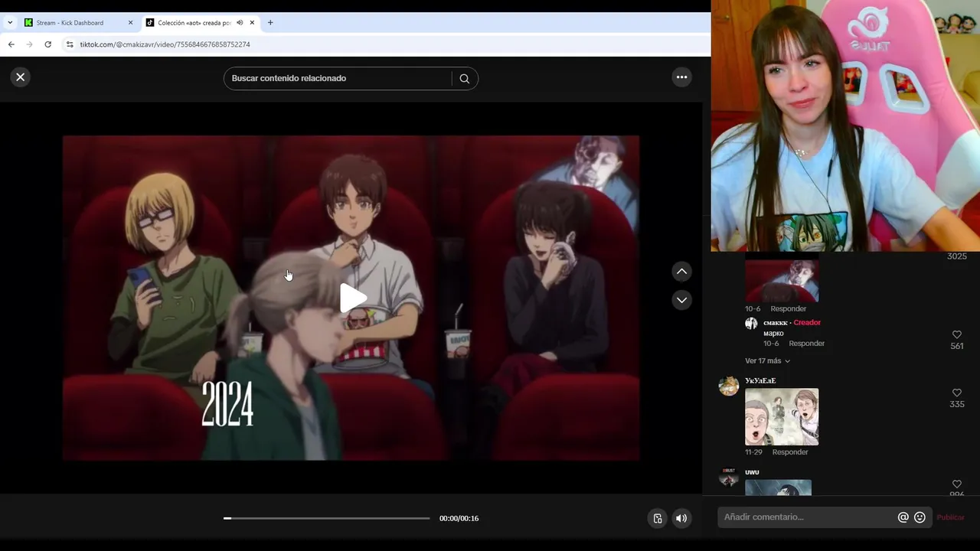Reply to the УкУлЕлЕ comment dated 11-29

pyautogui.click(x=790, y=452)
